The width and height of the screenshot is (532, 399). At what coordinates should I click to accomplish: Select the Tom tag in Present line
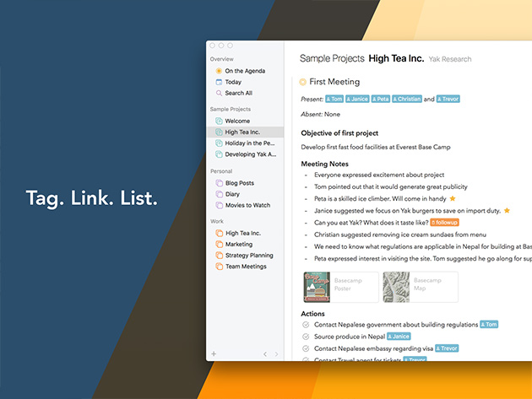(334, 99)
